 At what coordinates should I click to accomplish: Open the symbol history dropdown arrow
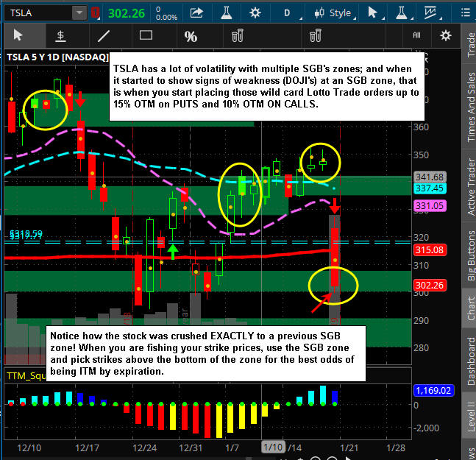tap(79, 13)
